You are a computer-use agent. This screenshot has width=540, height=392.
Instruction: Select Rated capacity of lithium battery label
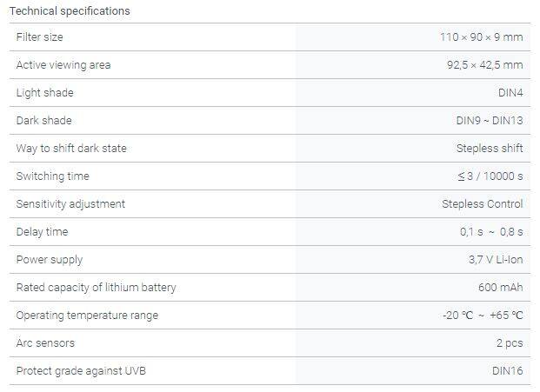pyautogui.click(x=97, y=288)
